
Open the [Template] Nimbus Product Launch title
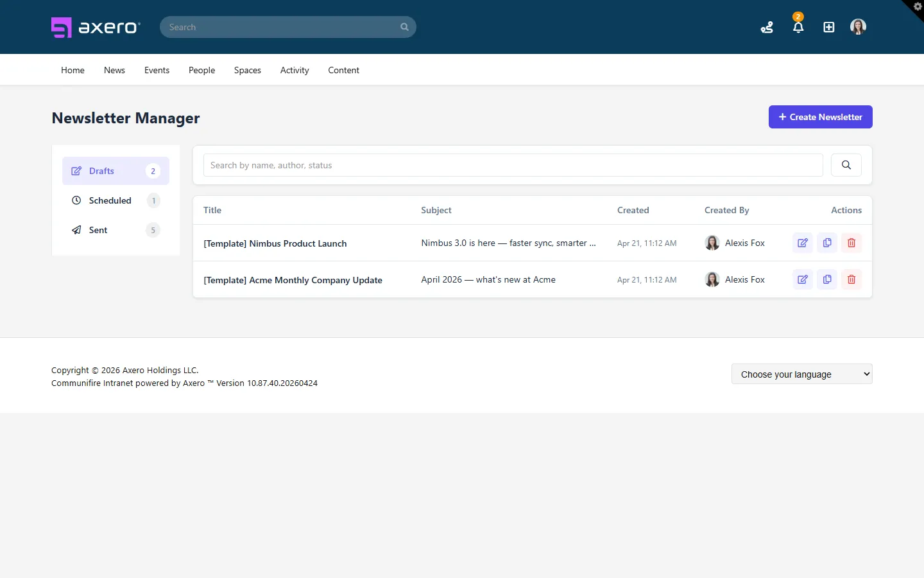click(x=275, y=243)
